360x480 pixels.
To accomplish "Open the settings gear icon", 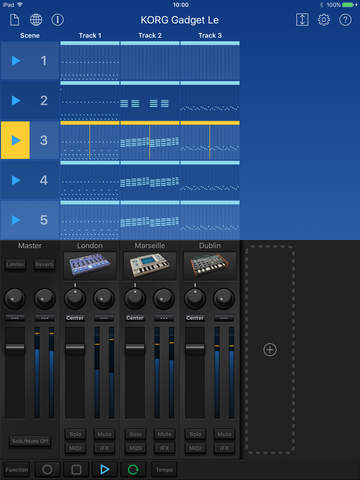I will click(x=324, y=20).
